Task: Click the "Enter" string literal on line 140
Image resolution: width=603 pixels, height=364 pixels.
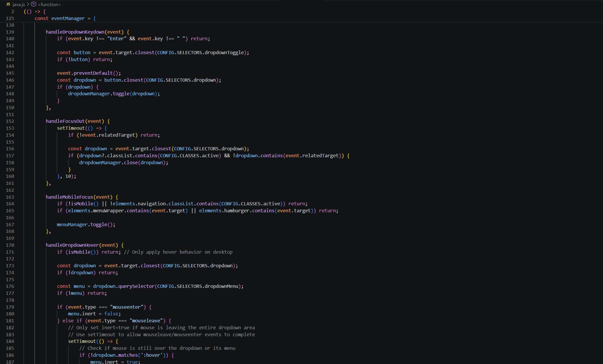Action: pos(117,39)
